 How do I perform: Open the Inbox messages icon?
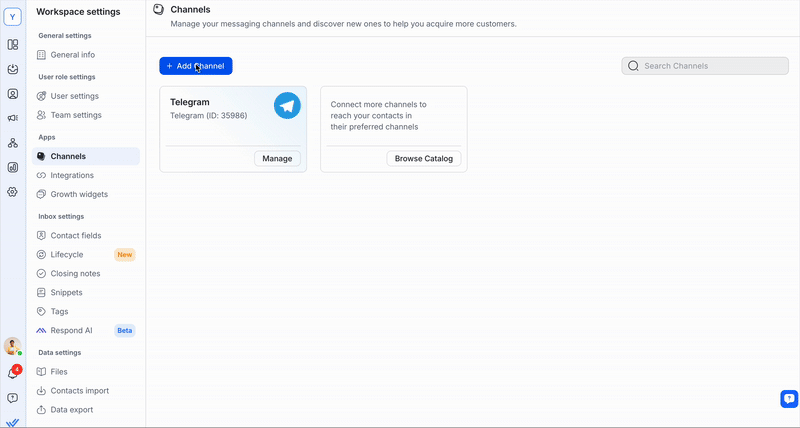click(x=13, y=69)
